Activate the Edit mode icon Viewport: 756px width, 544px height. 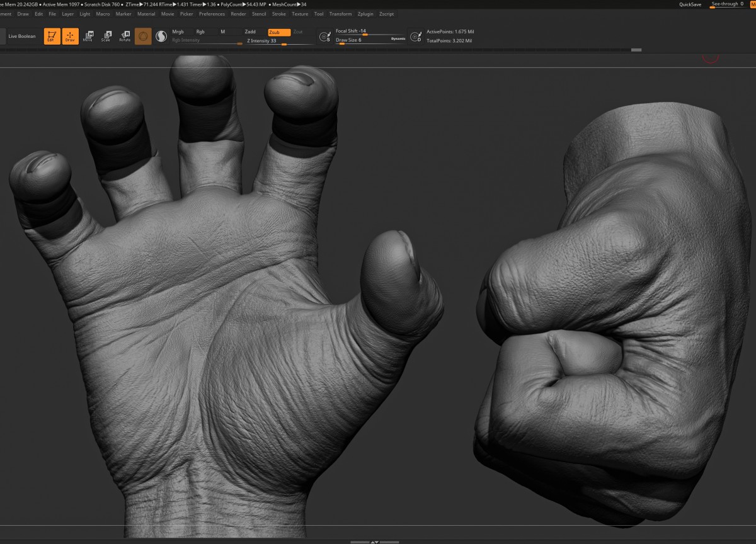[52, 37]
